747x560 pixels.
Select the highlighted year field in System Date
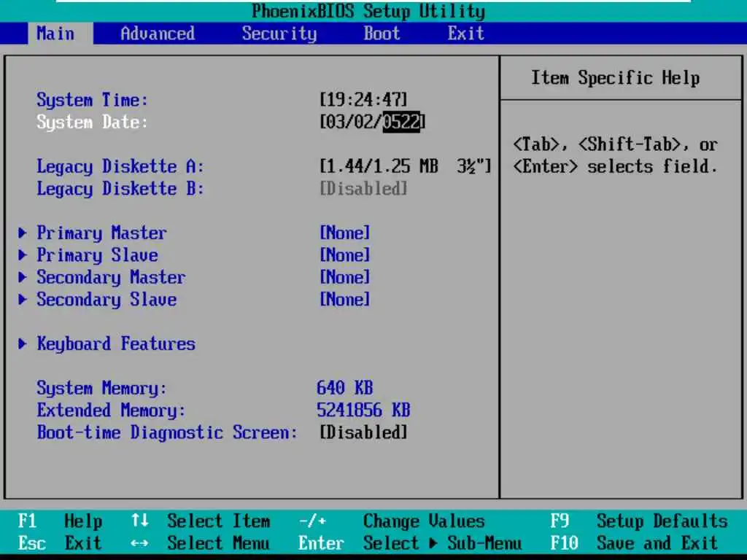tap(401, 122)
